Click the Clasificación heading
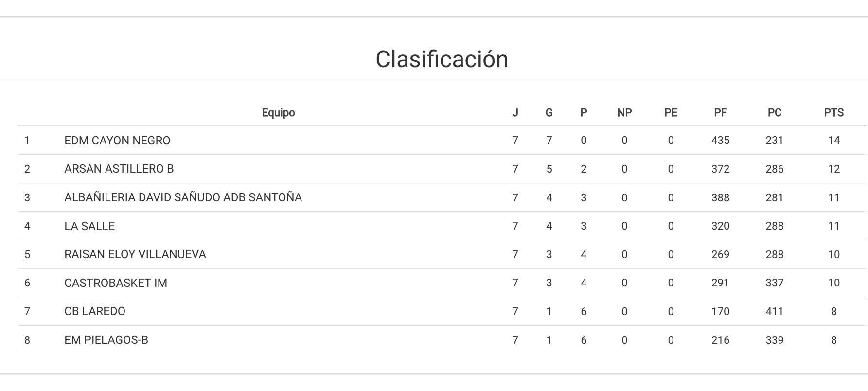Image resolution: width=868 pixels, height=391 pixels. click(442, 59)
